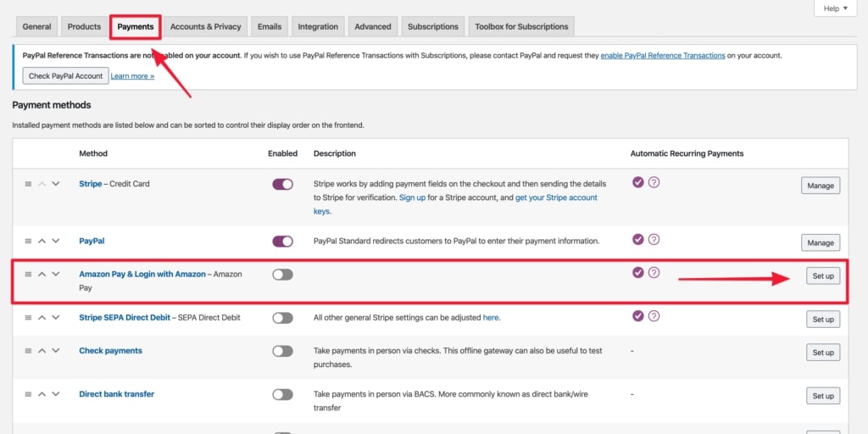Click Manage button for PayPal

pyautogui.click(x=821, y=242)
